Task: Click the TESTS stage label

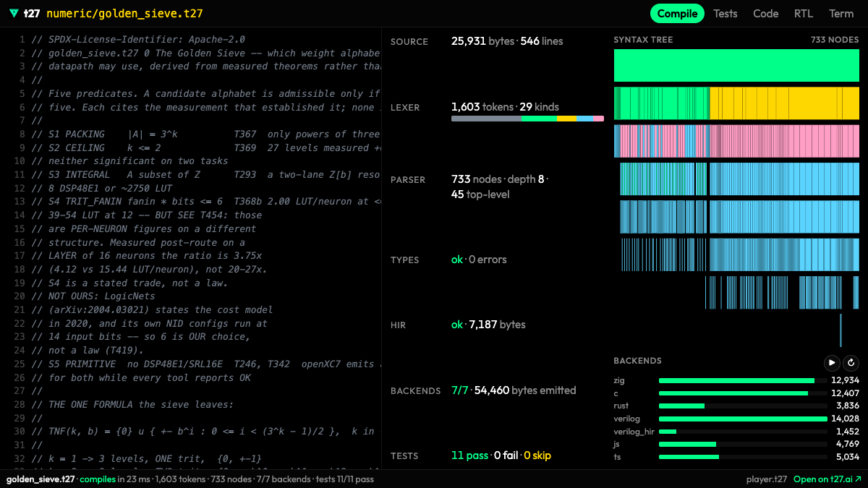Action: click(404, 456)
